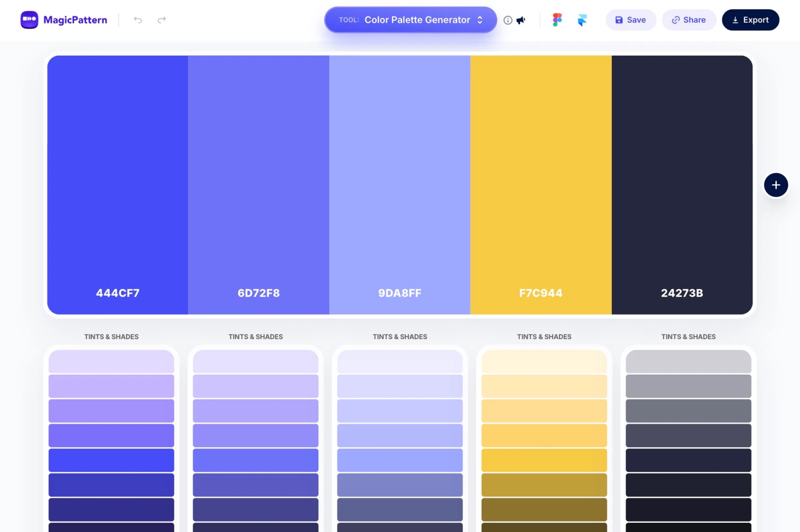
Task: Click Tints & Shades heading above dark navy column
Action: click(689, 337)
